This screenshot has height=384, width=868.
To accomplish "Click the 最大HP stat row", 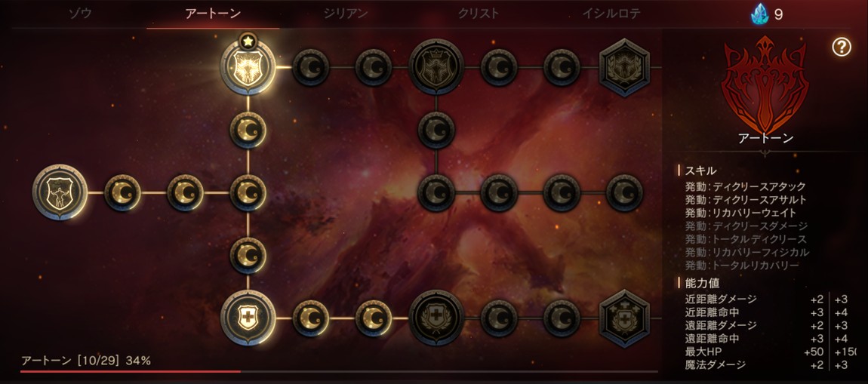I will (x=770, y=352).
